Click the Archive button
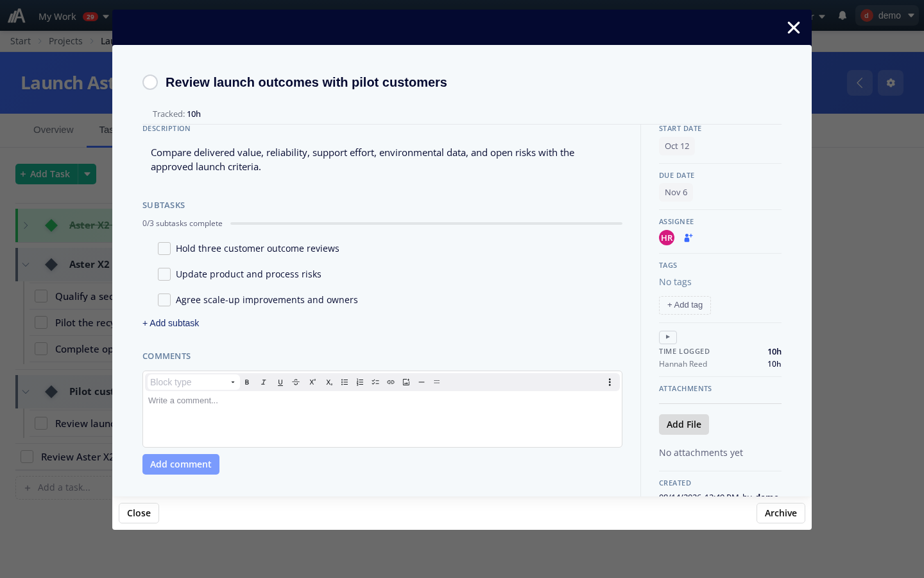The height and width of the screenshot is (578, 924). (781, 513)
